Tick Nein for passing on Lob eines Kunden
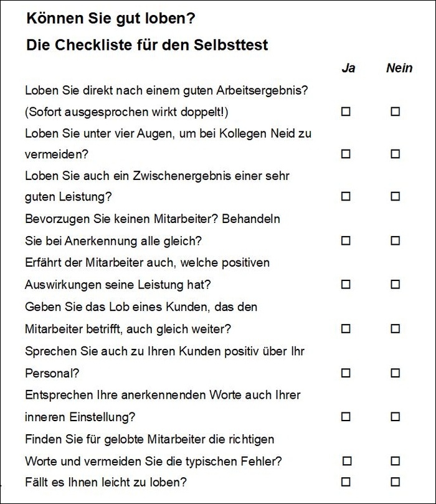Viewport: 436px width, 504px height. [395, 328]
